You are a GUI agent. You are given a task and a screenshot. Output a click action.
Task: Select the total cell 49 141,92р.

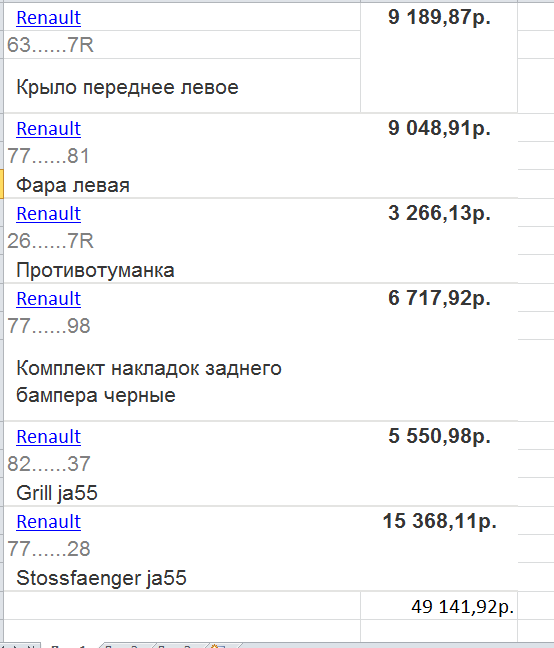(x=439, y=605)
